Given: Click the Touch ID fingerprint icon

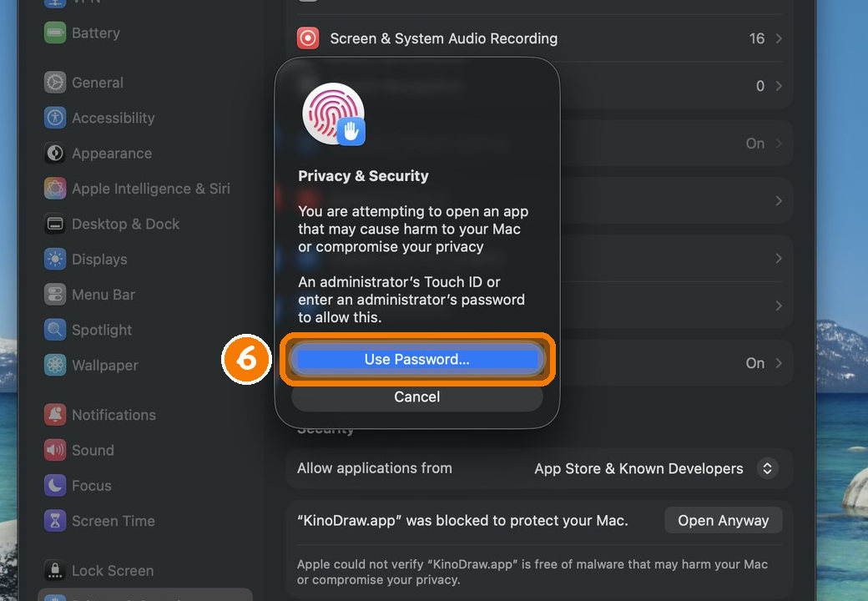Looking at the screenshot, I should point(333,114).
